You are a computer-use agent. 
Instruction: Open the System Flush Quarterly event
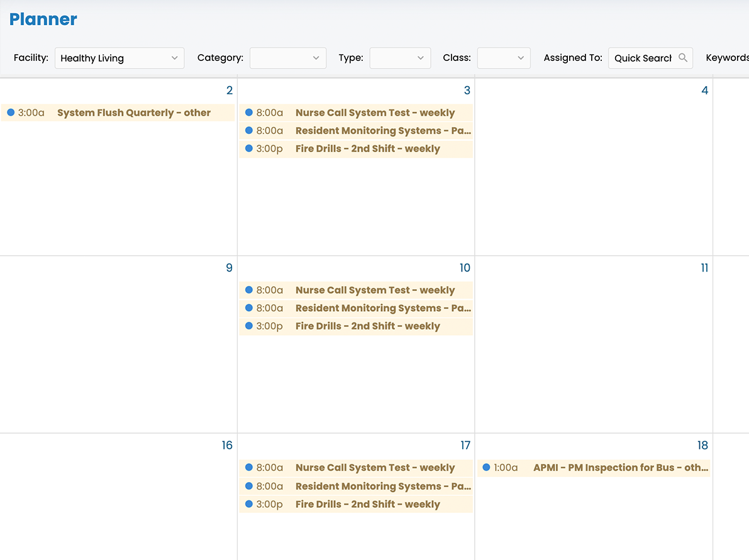[133, 113]
